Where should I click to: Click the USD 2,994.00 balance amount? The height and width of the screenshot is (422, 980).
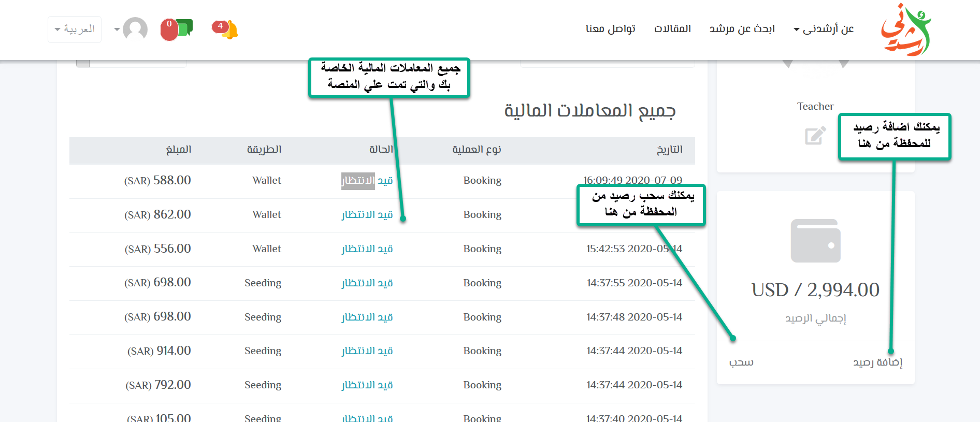coord(815,290)
